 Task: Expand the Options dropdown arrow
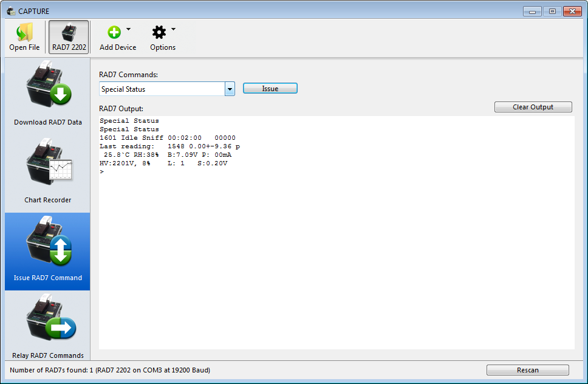point(173,29)
